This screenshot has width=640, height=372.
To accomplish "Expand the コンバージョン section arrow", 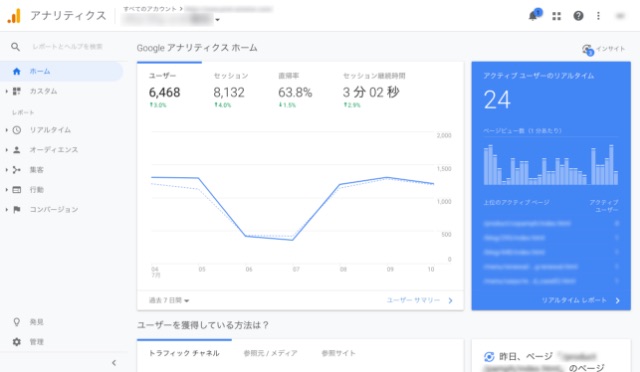I will [x=7, y=209].
